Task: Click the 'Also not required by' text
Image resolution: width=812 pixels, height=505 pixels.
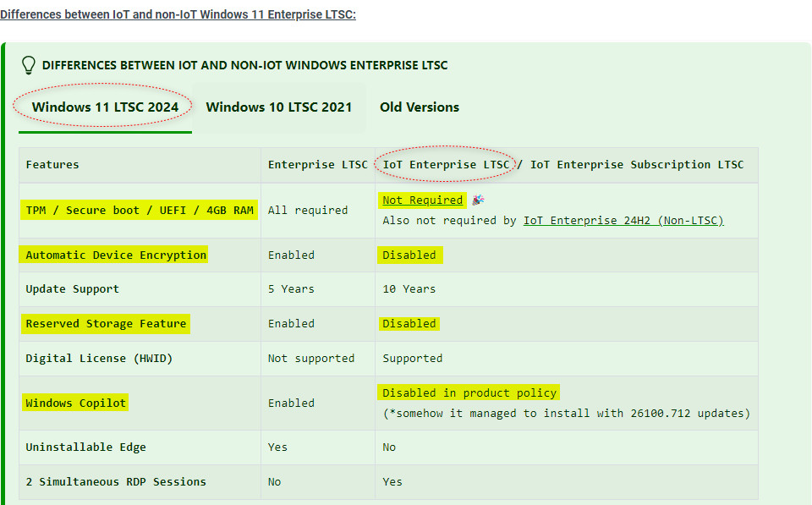Action: point(449,220)
